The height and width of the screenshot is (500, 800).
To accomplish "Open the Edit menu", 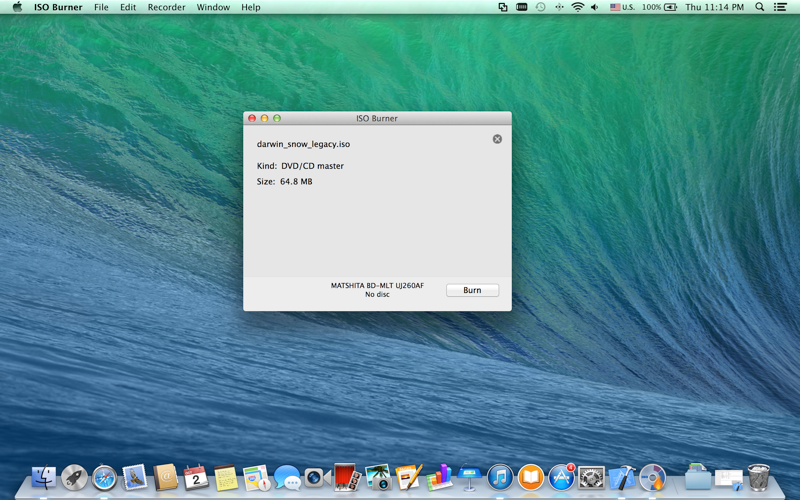I will click(x=128, y=7).
